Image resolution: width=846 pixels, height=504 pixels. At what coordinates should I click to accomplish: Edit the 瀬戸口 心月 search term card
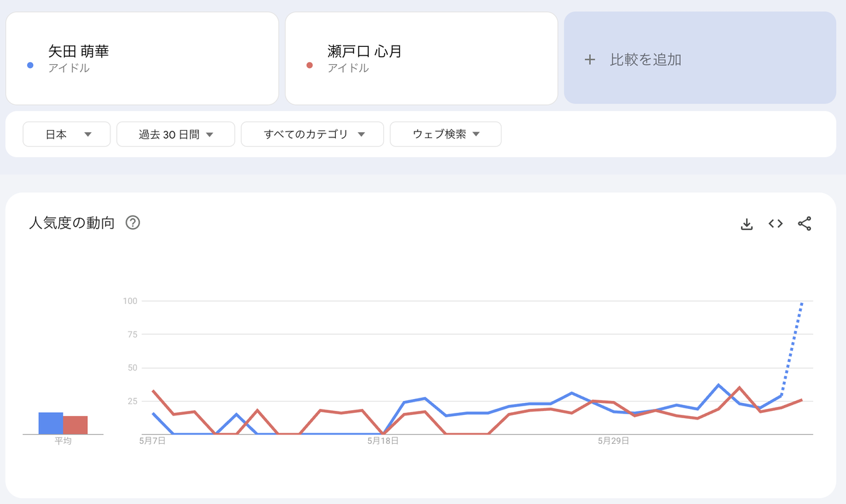422,58
